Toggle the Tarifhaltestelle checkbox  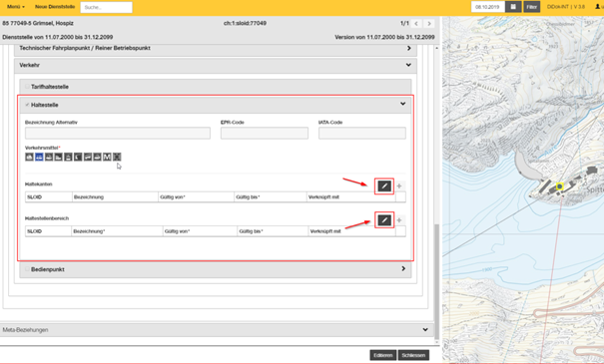tap(27, 87)
